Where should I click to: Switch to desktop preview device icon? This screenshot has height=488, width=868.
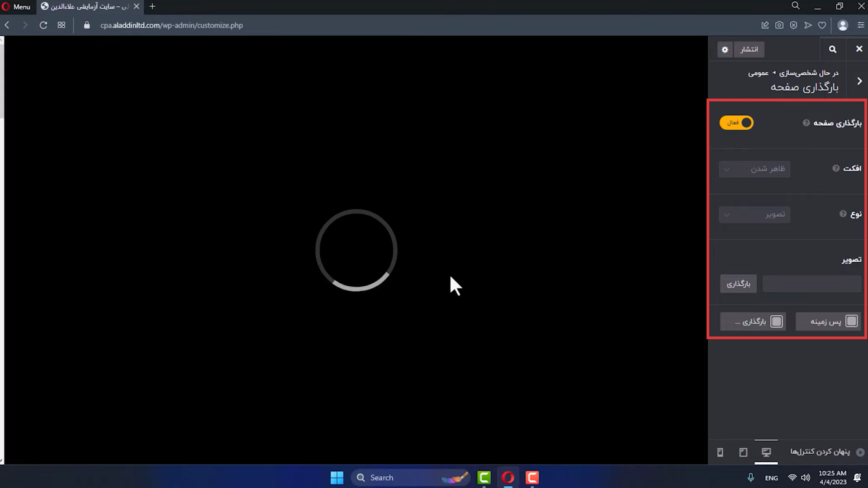point(766,452)
